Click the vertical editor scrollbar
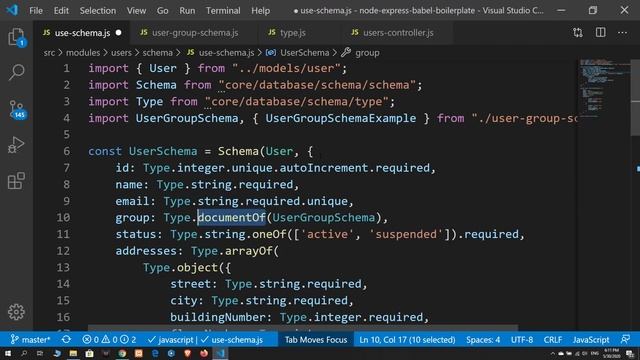 tap(636, 98)
